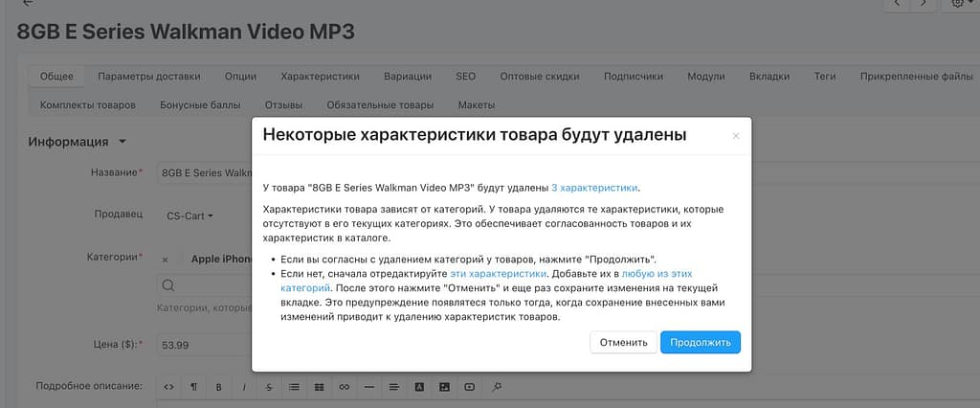The width and height of the screenshot is (980, 408).
Task: Insert list in description editor
Action: point(294,387)
